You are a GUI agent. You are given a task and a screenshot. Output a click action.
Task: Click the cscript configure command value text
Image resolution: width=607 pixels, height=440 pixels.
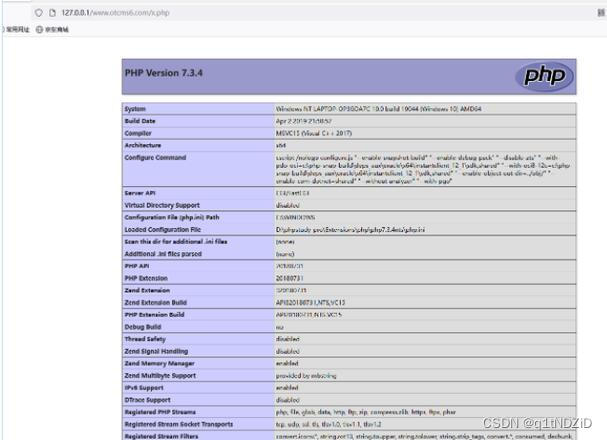coord(423,169)
